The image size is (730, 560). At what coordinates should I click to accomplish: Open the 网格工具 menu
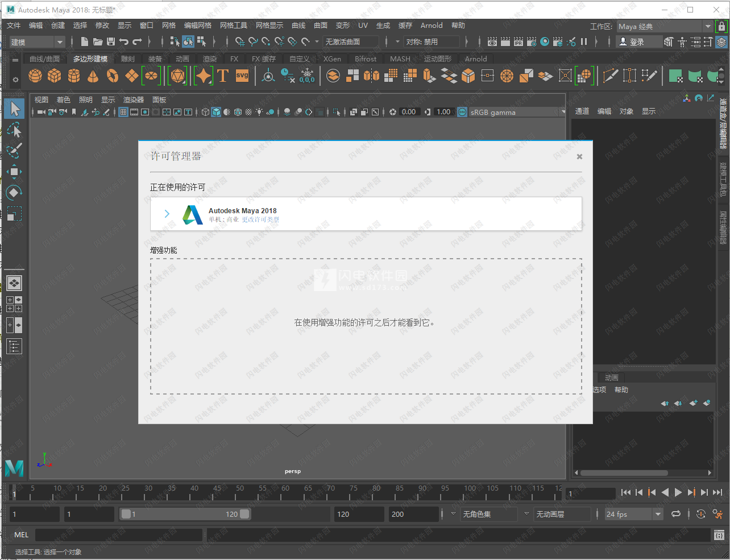pos(234,26)
